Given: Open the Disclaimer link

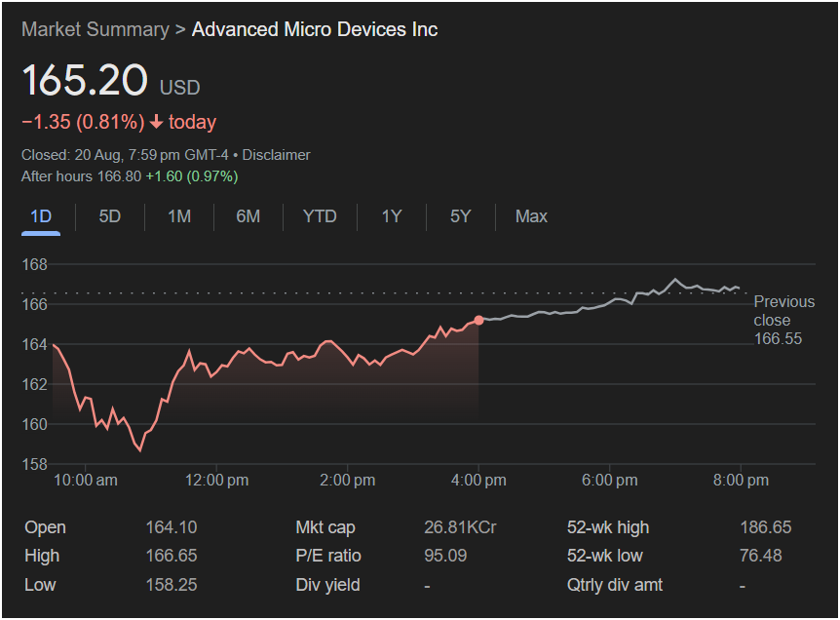Looking at the screenshot, I should tap(276, 155).
